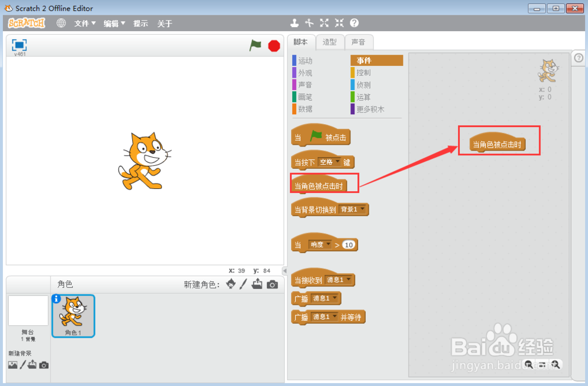588x386 pixels.
Task: Paint a new backdrop
Action: click(x=23, y=365)
